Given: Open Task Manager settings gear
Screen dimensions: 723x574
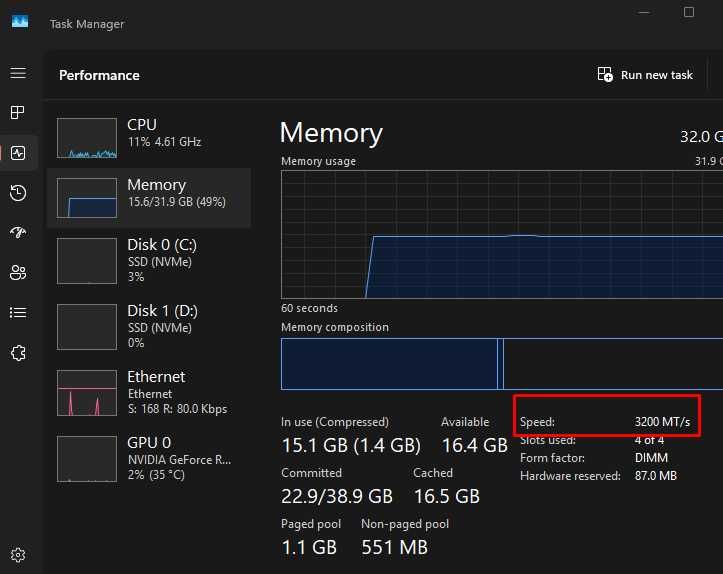Looking at the screenshot, I should pos(18,555).
